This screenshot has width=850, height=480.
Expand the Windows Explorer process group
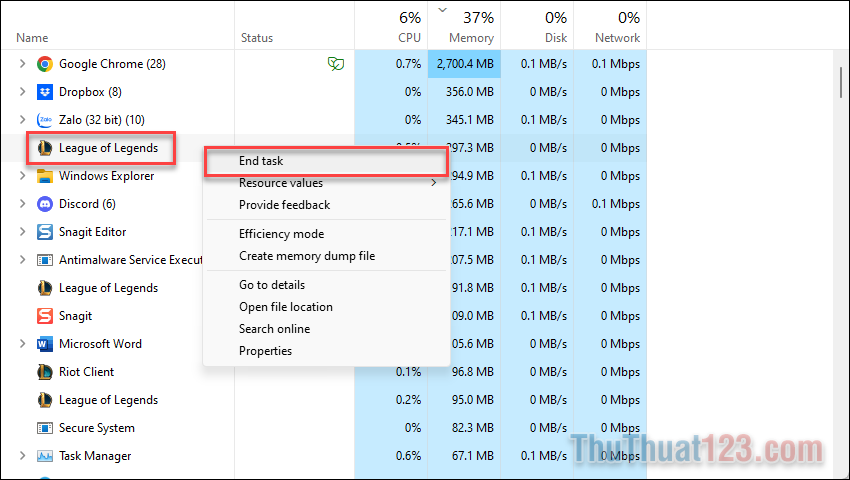22,176
